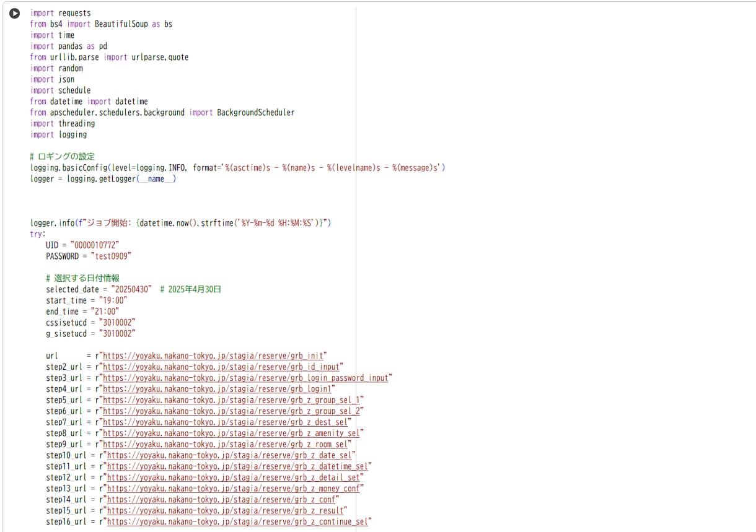Click the logging.getLogger(__name__) line
Image resolution: width=756 pixels, height=532 pixels.
(103, 179)
